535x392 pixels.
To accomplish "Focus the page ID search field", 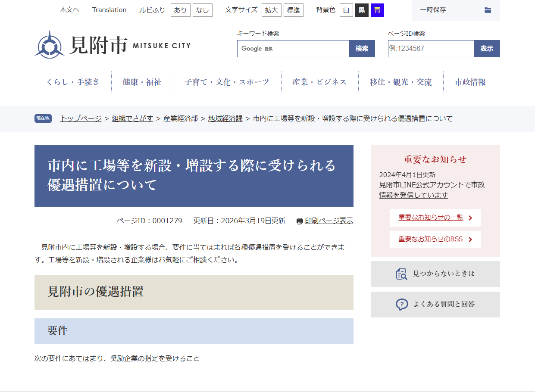I will click(x=431, y=49).
